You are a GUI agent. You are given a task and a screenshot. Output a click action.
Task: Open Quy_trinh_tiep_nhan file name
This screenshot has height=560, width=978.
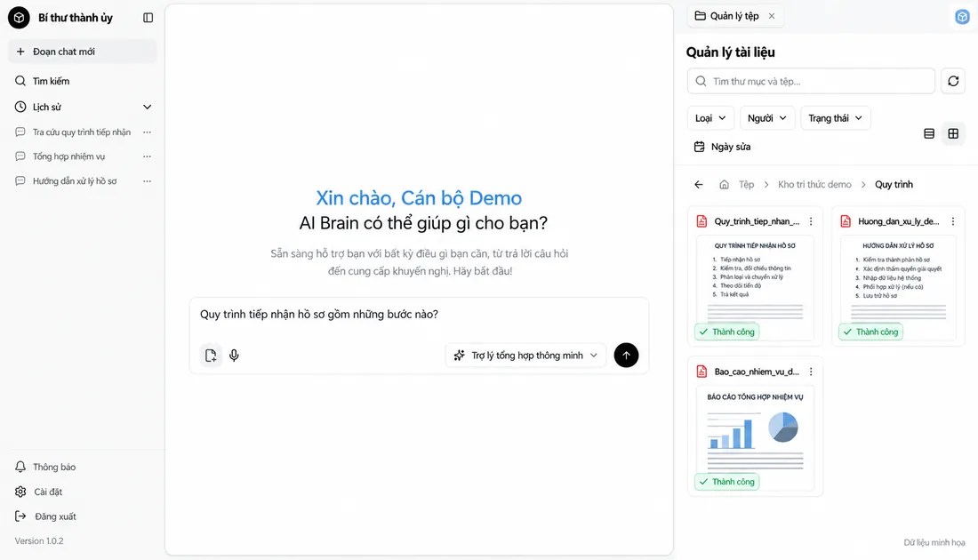click(757, 221)
